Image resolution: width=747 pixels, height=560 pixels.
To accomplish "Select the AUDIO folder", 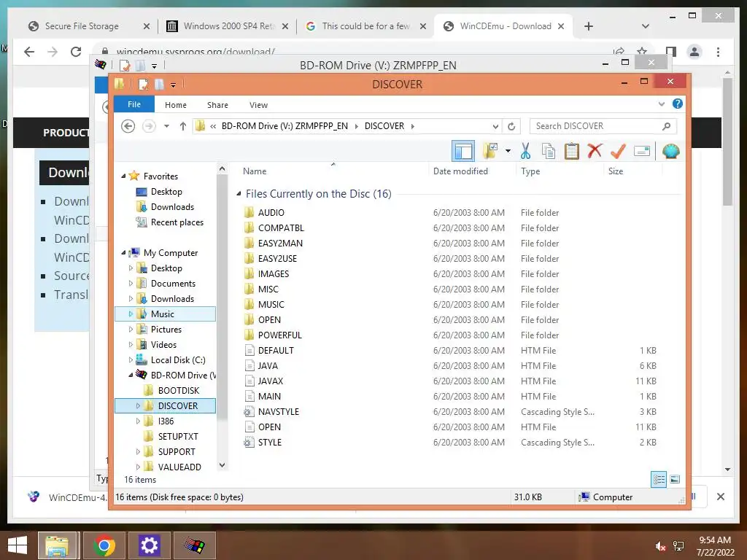I will tap(271, 213).
